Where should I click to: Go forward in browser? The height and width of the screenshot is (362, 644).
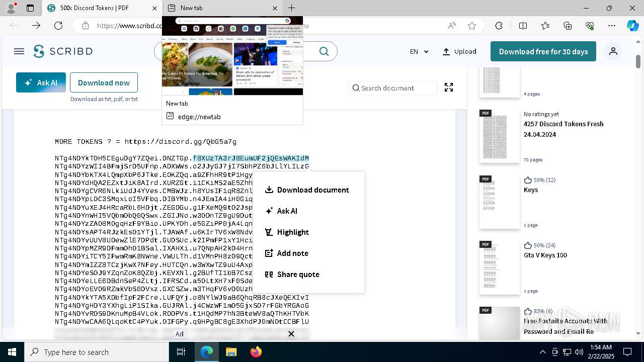[36, 26]
